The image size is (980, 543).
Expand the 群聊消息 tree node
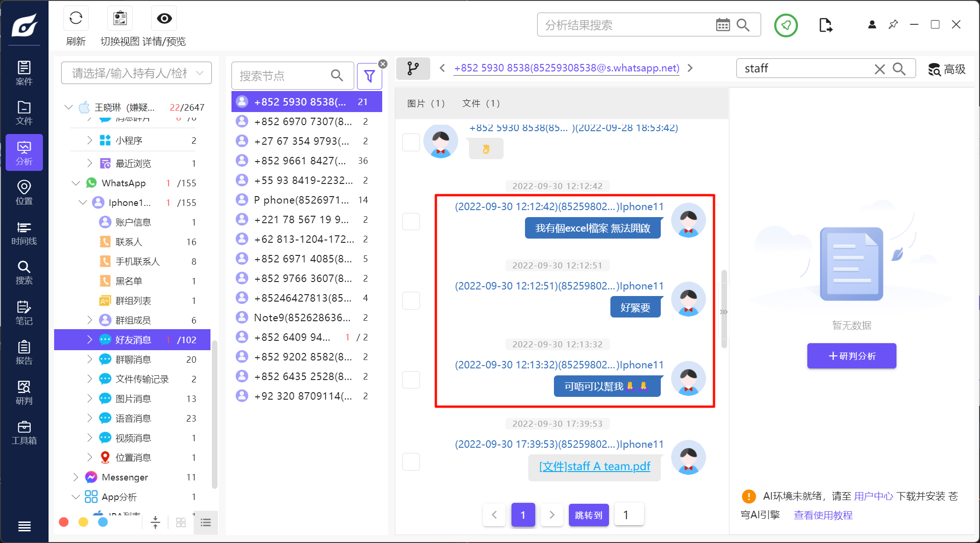90,359
